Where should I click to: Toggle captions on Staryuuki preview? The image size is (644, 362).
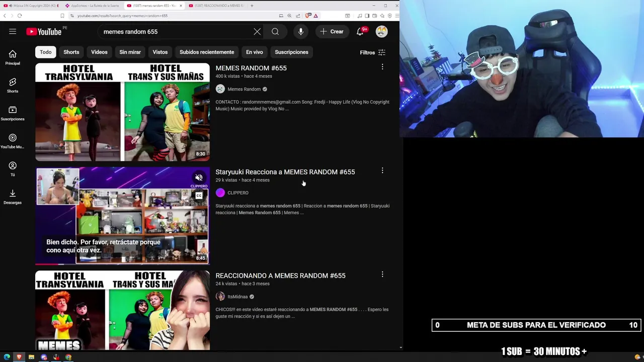(199, 196)
